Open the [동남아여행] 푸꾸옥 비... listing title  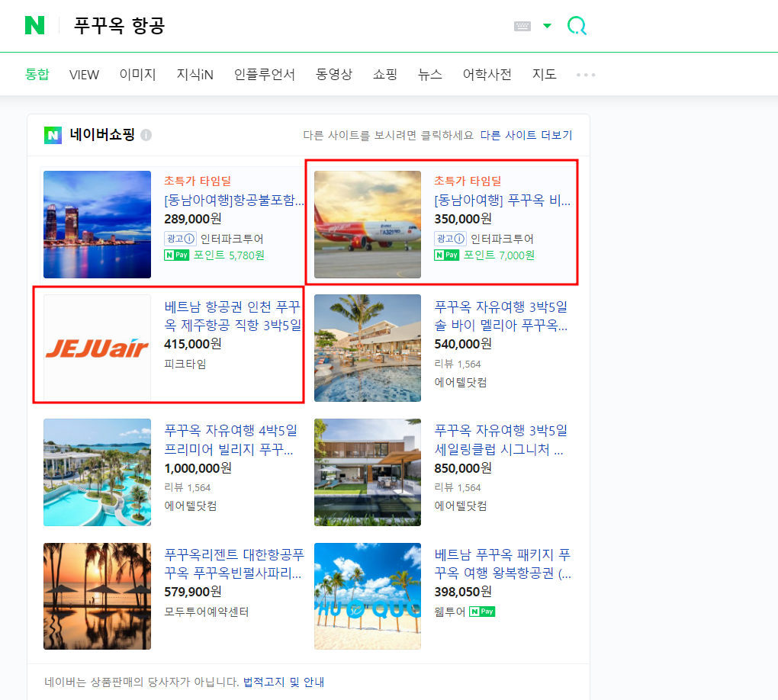pos(502,201)
